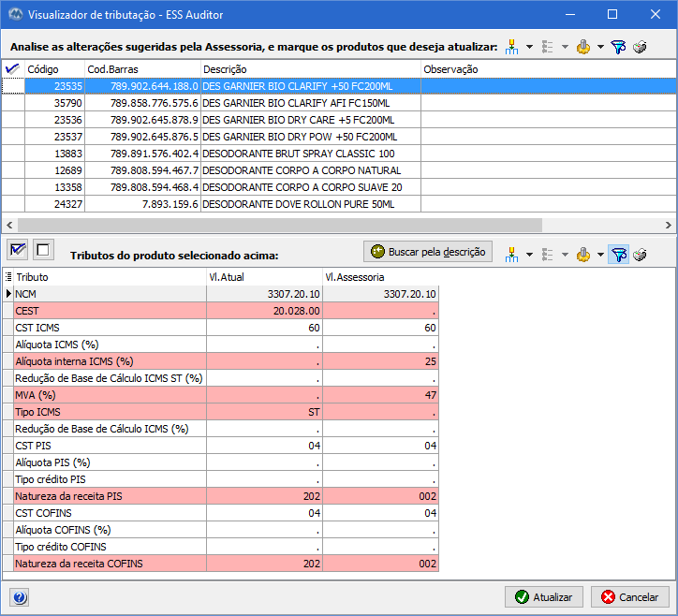The height and width of the screenshot is (616, 678).
Task: Click horizontal scrollbar right arrow
Action: 669,225
